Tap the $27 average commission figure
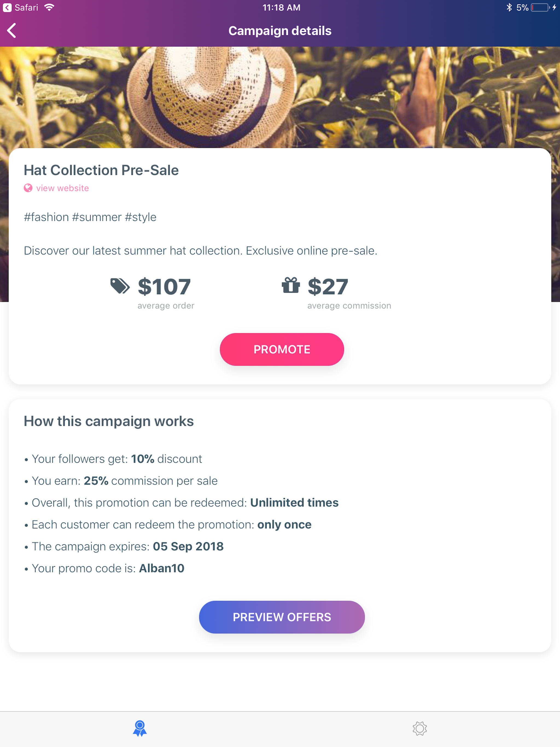 (328, 286)
